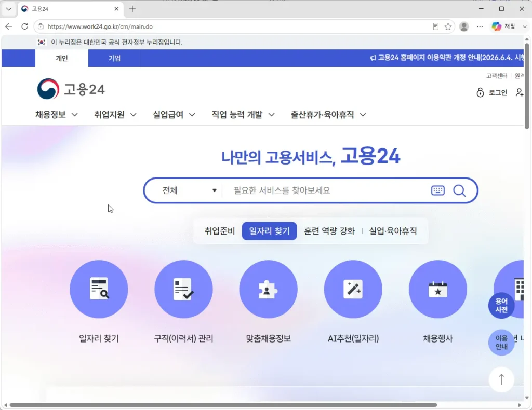
Task: Open the 맞춤채용정보 puzzle icon
Action: pos(269,289)
